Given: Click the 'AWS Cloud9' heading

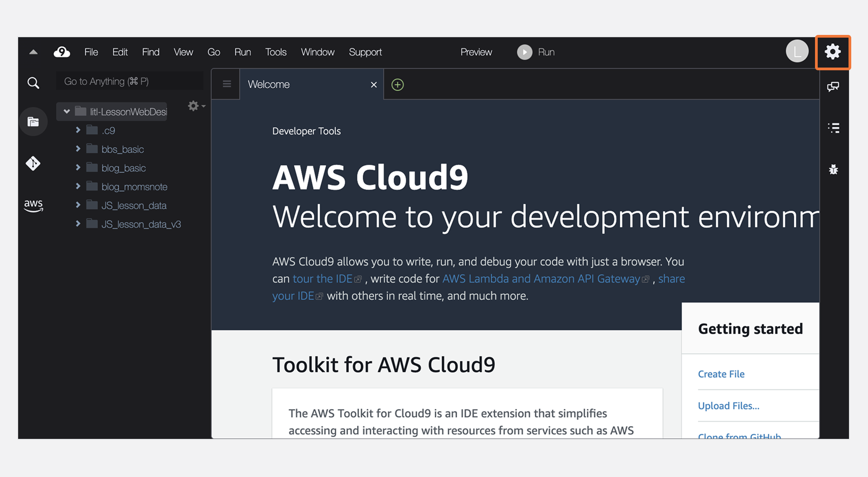Looking at the screenshot, I should [370, 177].
